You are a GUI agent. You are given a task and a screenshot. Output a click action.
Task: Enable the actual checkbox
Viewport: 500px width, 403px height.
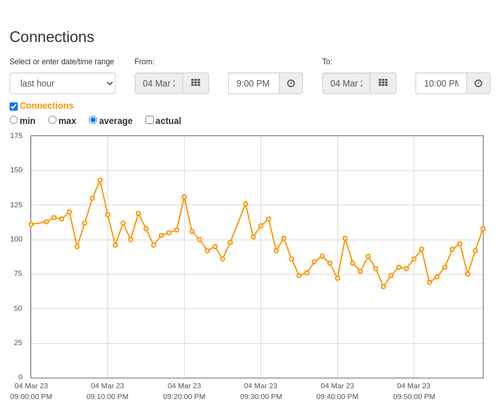click(149, 120)
